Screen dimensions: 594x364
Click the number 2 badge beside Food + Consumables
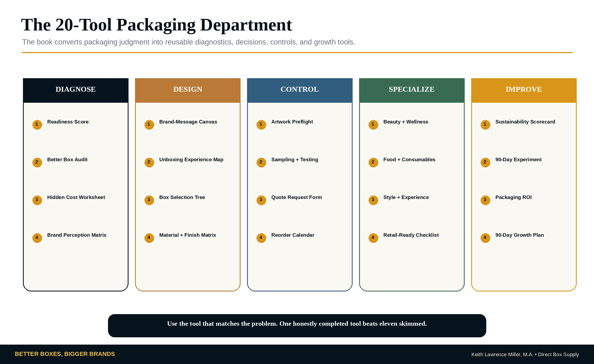coord(373,162)
